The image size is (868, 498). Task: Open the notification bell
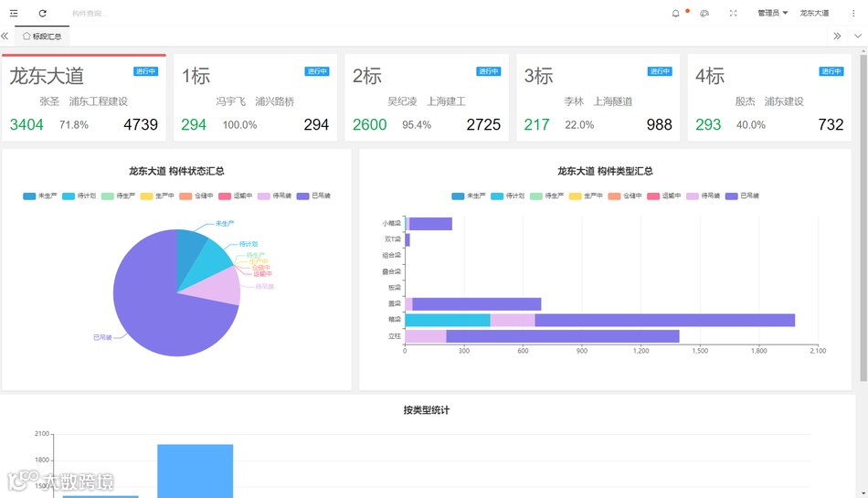[675, 14]
